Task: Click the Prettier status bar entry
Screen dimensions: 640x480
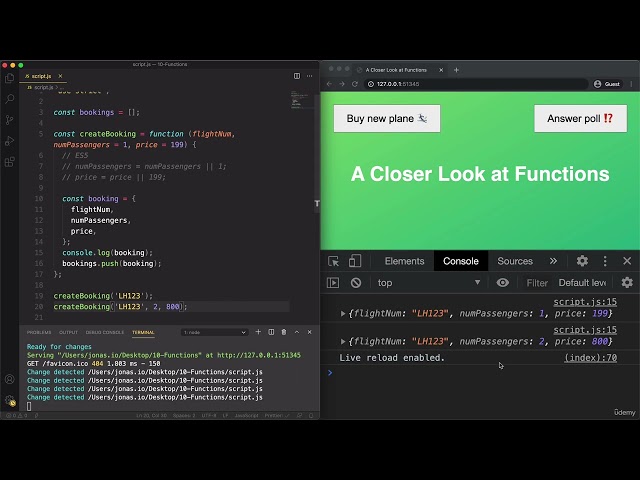Action: [x=277, y=416]
